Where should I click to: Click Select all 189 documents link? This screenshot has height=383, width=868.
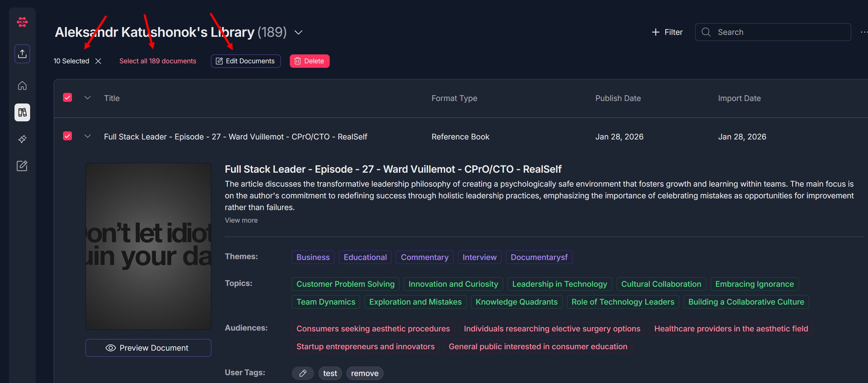(x=157, y=61)
